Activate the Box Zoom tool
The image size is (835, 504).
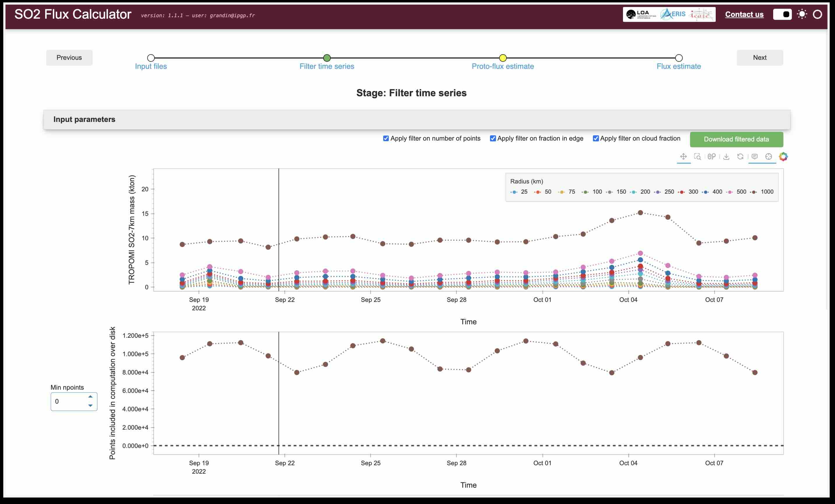point(697,157)
